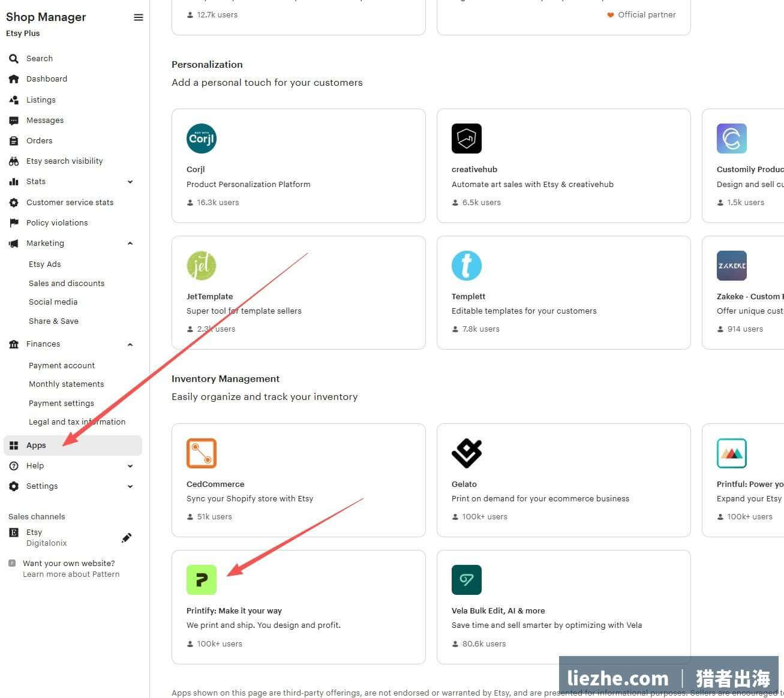The image size is (784, 698).
Task: Click the Apps grid icon
Action: click(14, 446)
